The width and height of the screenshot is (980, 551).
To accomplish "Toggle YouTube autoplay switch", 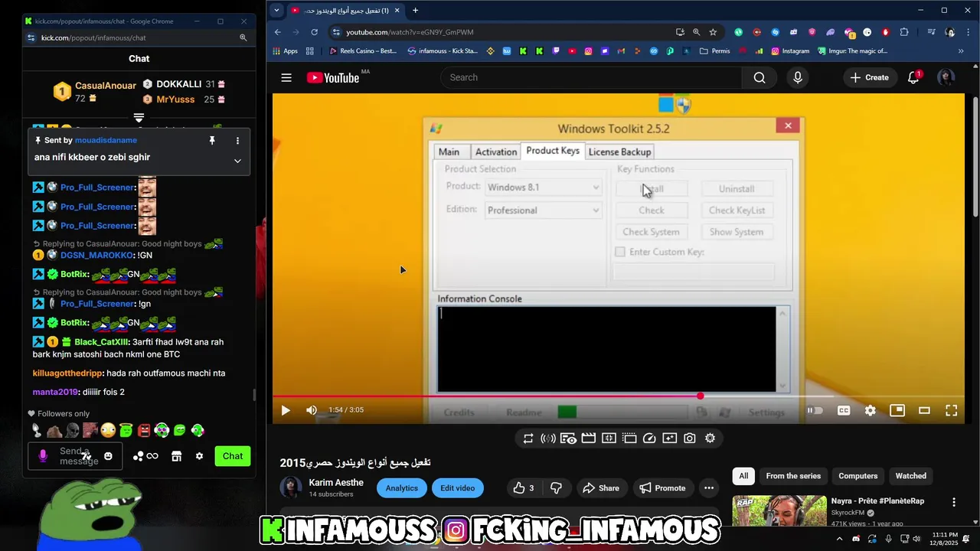I will coord(815,410).
